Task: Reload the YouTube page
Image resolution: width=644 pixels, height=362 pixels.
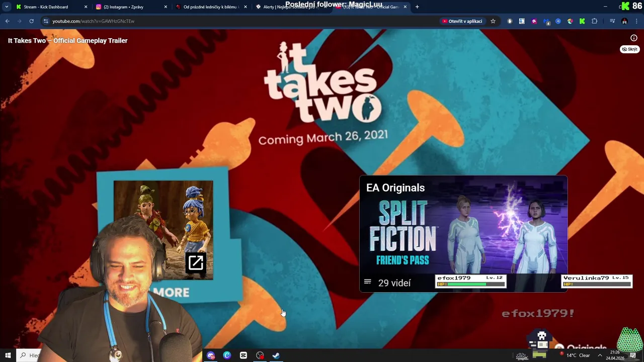Action: coord(31,21)
